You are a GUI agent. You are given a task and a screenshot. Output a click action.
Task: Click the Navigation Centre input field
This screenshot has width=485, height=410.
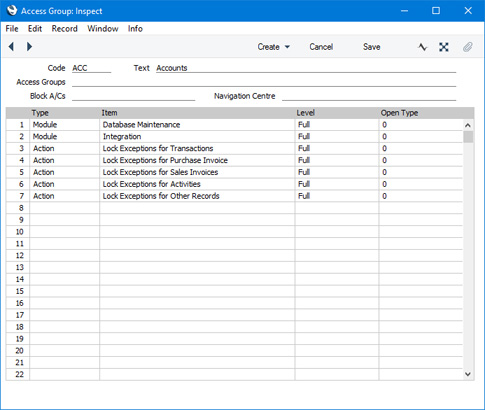(369, 96)
